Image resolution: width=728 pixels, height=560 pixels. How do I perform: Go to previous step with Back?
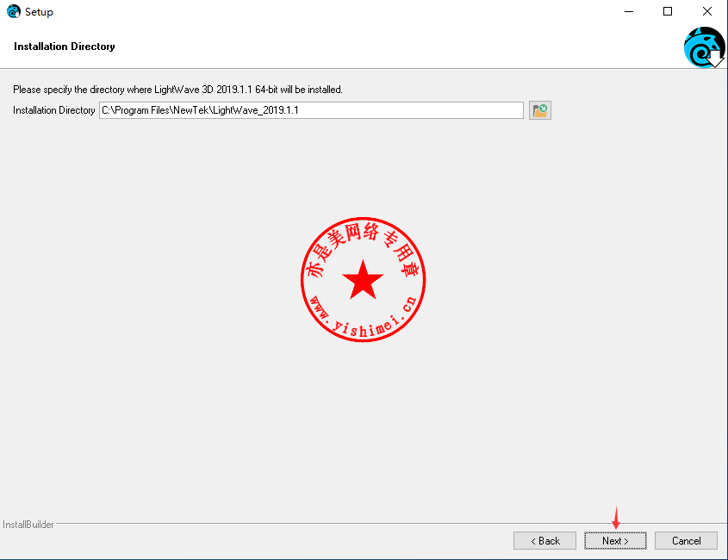point(544,541)
